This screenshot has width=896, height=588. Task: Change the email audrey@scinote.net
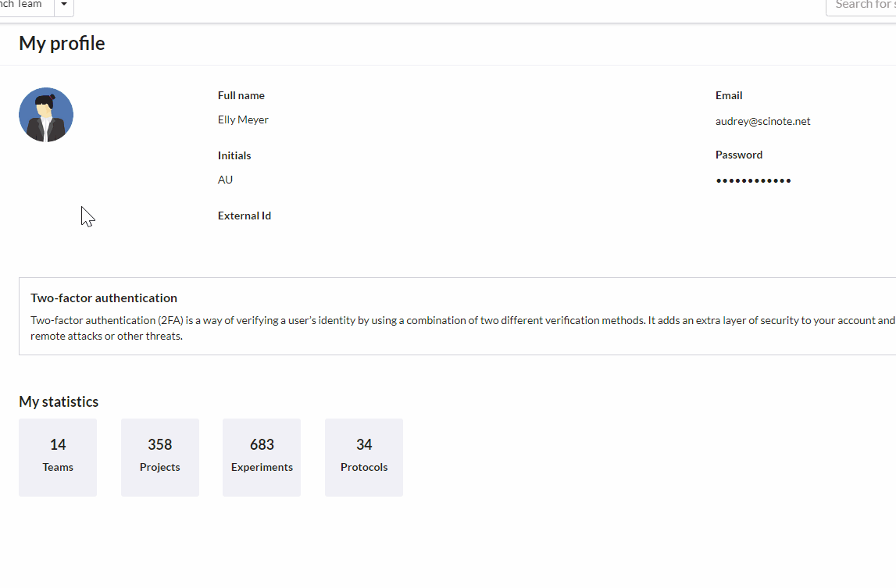[x=763, y=121]
